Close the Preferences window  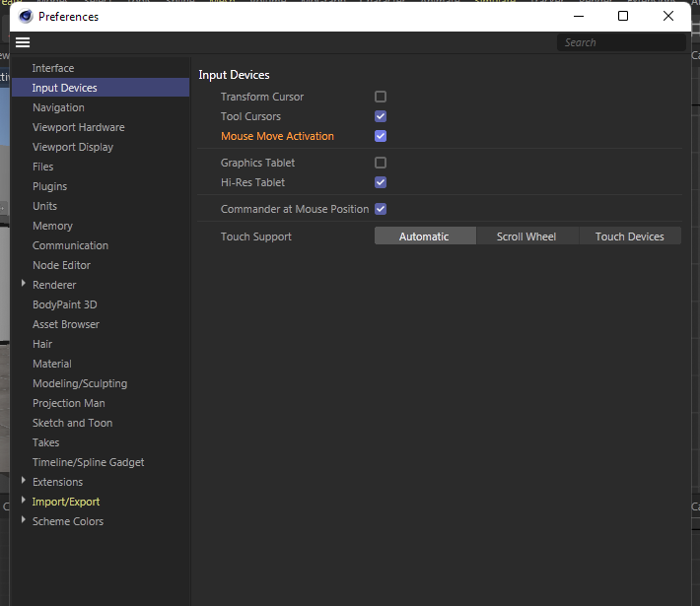coord(668,16)
